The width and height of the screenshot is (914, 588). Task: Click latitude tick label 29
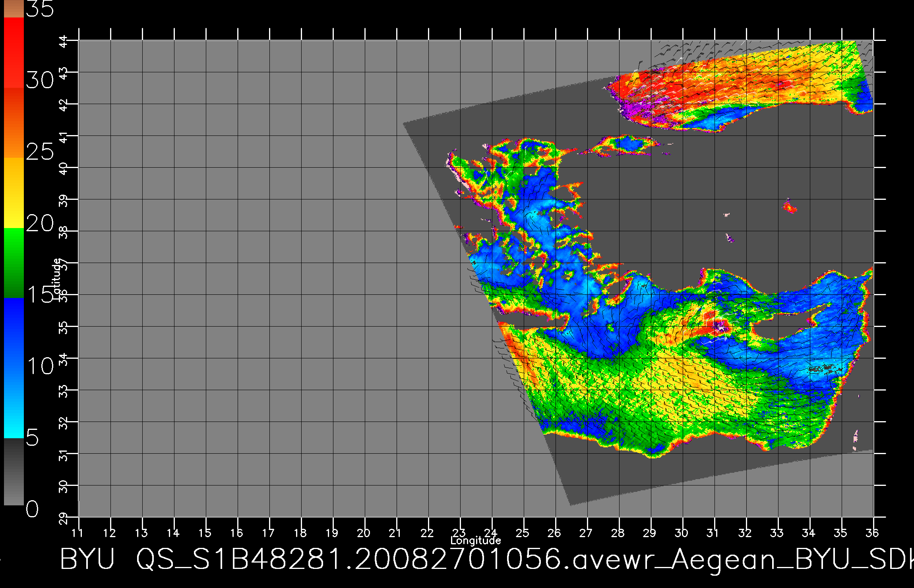click(x=64, y=519)
